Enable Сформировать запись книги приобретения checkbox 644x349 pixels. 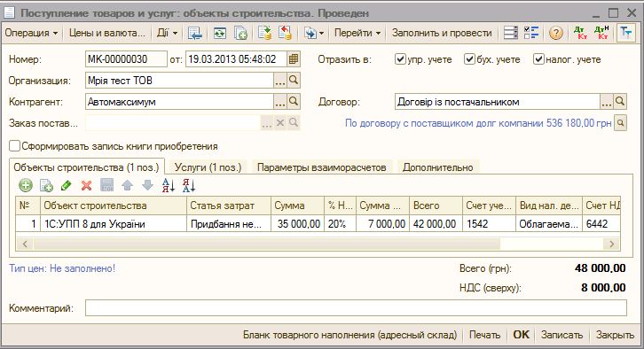point(15,146)
